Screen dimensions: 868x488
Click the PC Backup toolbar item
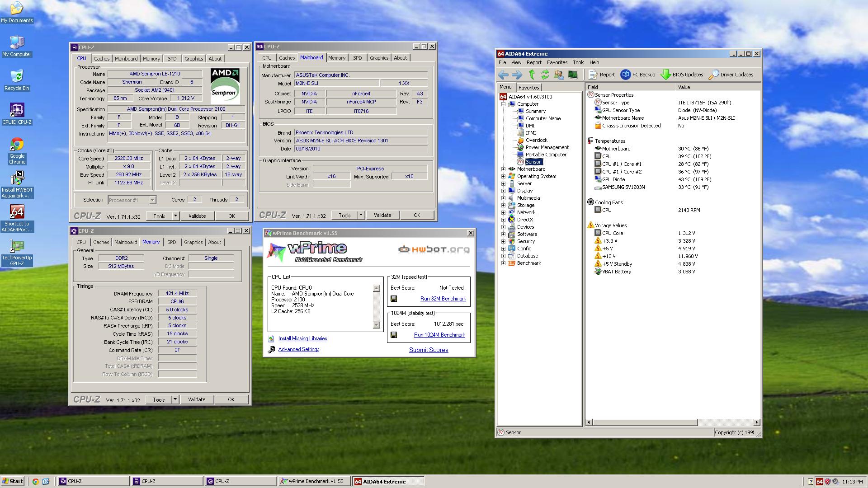point(638,75)
